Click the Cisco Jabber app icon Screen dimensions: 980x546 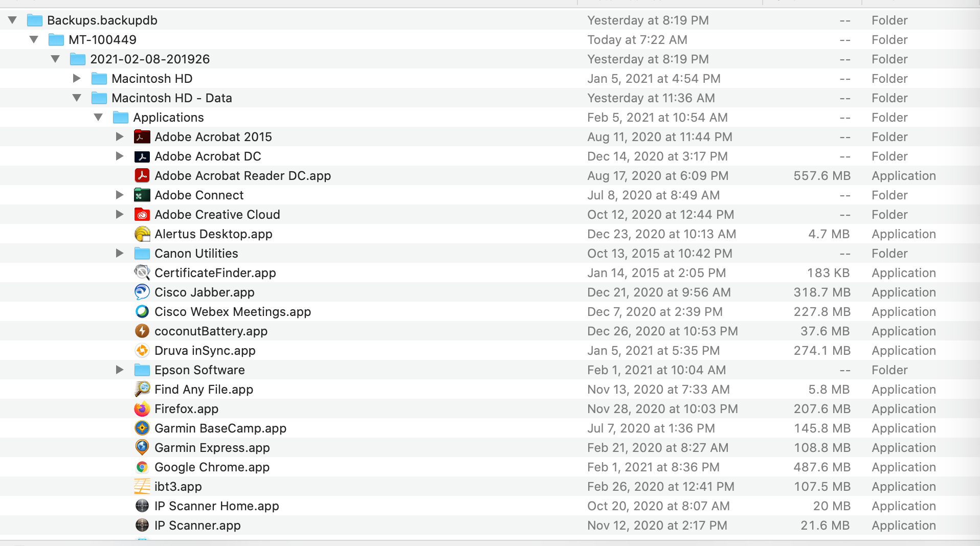(x=142, y=292)
